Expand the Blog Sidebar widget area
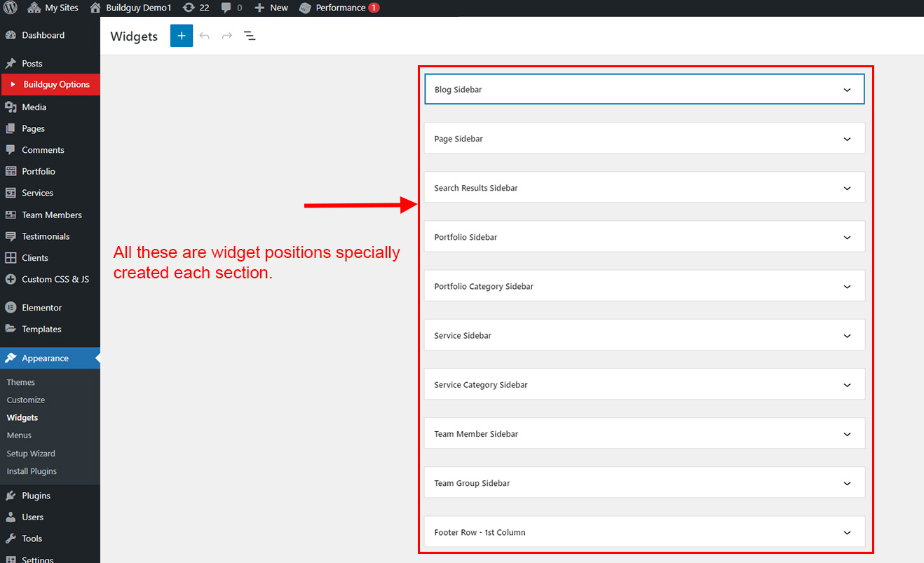Viewport: 924px width, 563px height. click(x=847, y=90)
